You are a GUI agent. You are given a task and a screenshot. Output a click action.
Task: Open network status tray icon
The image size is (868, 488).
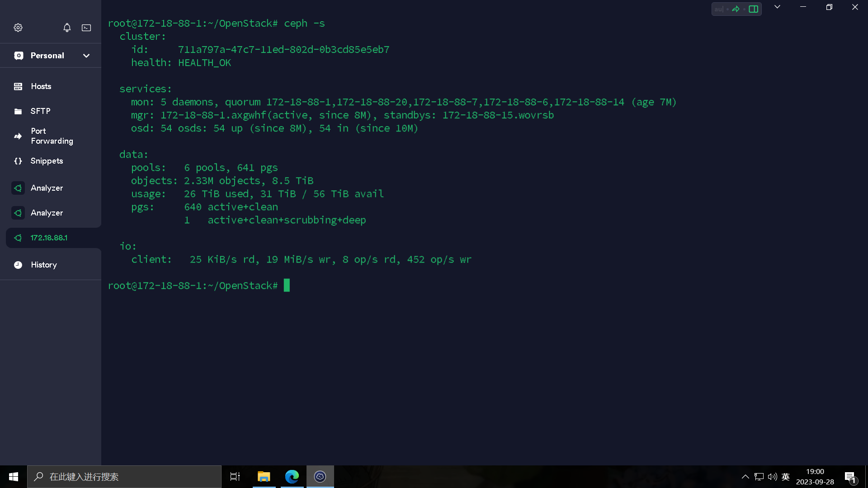(759, 477)
